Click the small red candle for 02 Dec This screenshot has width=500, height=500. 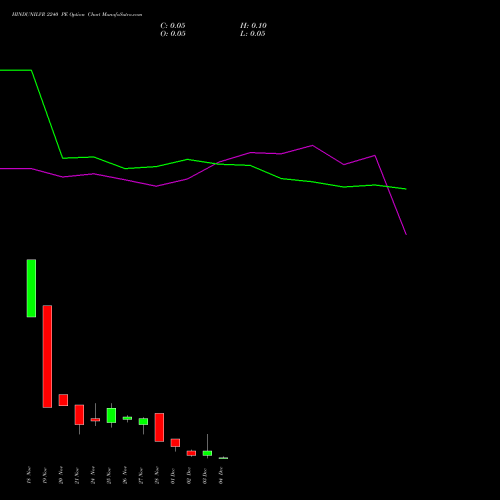coord(191,453)
